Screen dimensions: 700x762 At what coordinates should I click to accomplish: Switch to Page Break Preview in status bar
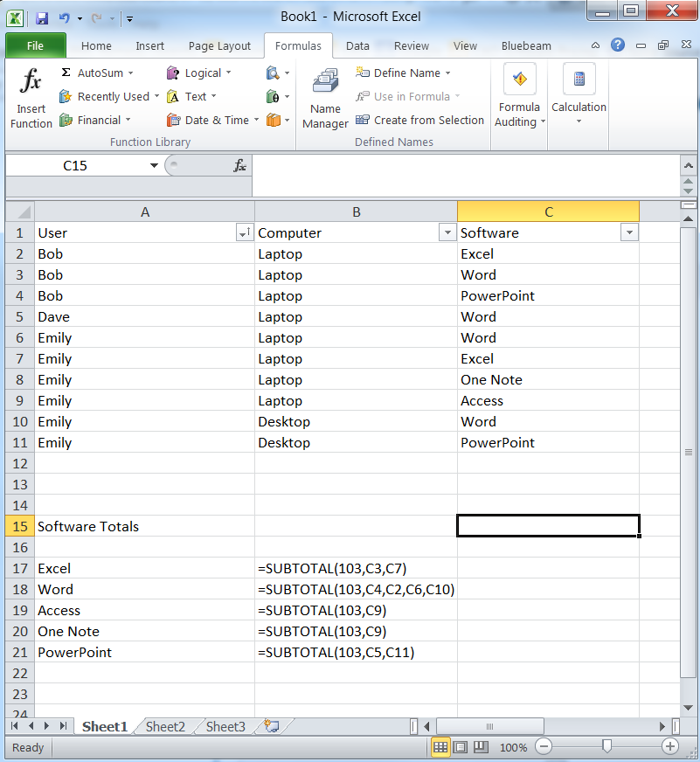[481, 747]
